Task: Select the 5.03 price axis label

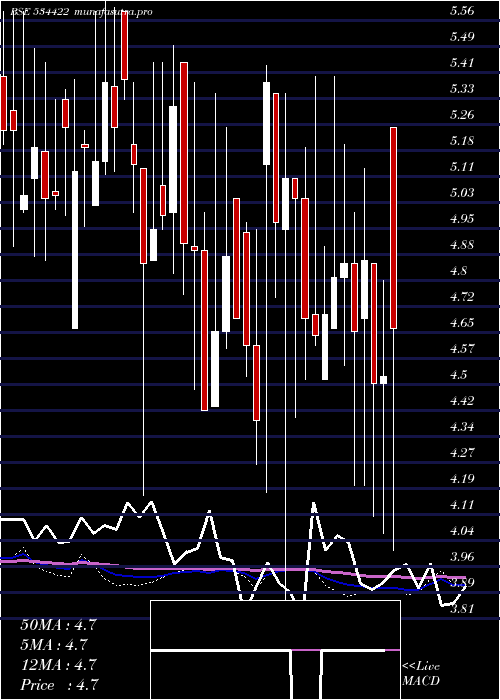Action: pyautogui.click(x=462, y=193)
